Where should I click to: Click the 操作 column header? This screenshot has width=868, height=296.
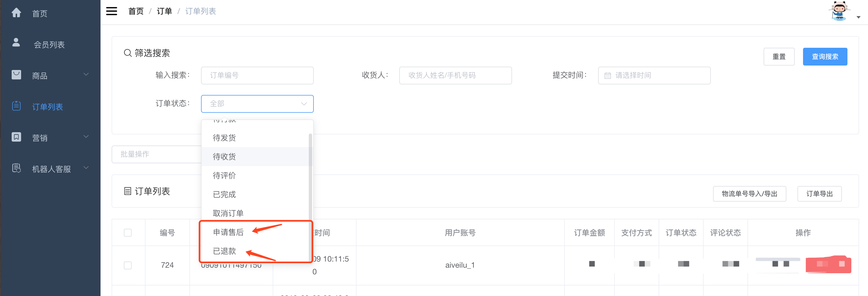click(x=803, y=233)
